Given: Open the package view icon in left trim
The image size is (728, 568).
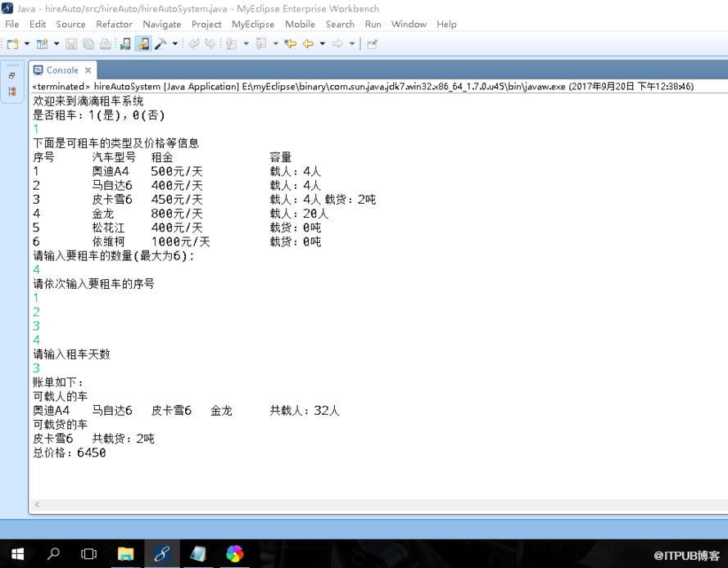Looking at the screenshot, I should pyautogui.click(x=12, y=92).
